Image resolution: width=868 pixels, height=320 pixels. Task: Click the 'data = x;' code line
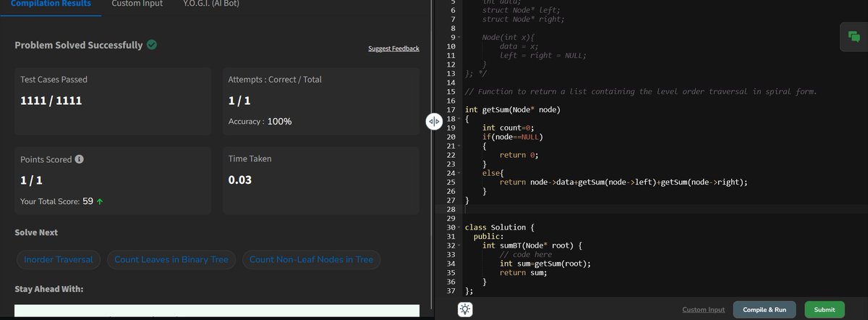(x=519, y=46)
